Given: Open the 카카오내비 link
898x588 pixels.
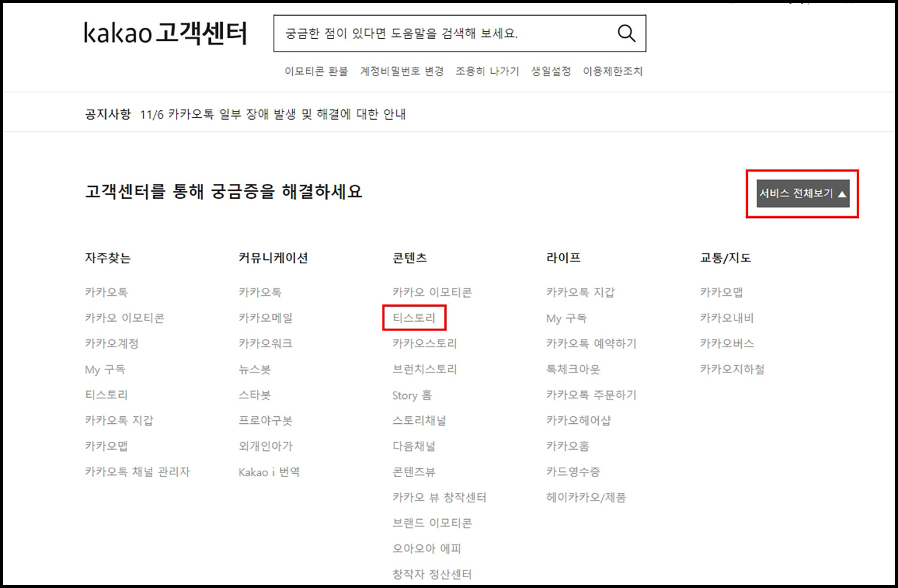Looking at the screenshot, I should (727, 318).
